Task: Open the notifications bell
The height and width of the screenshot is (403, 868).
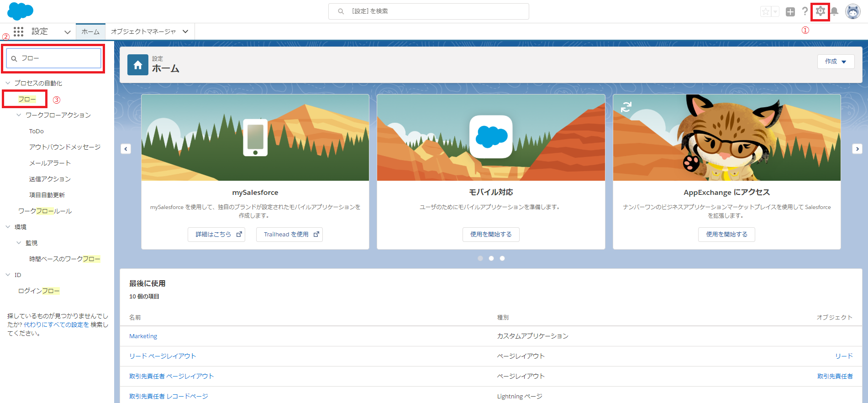Action: [x=834, y=12]
